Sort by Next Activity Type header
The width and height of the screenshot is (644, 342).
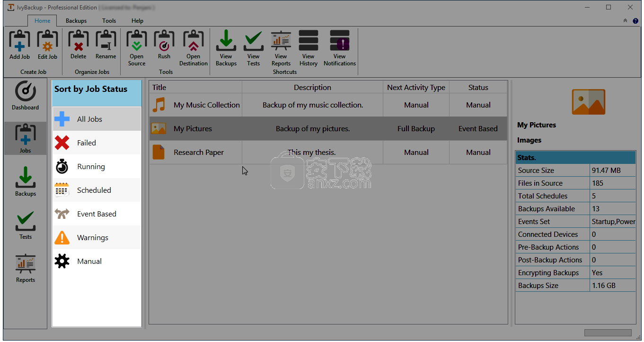point(416,87)
